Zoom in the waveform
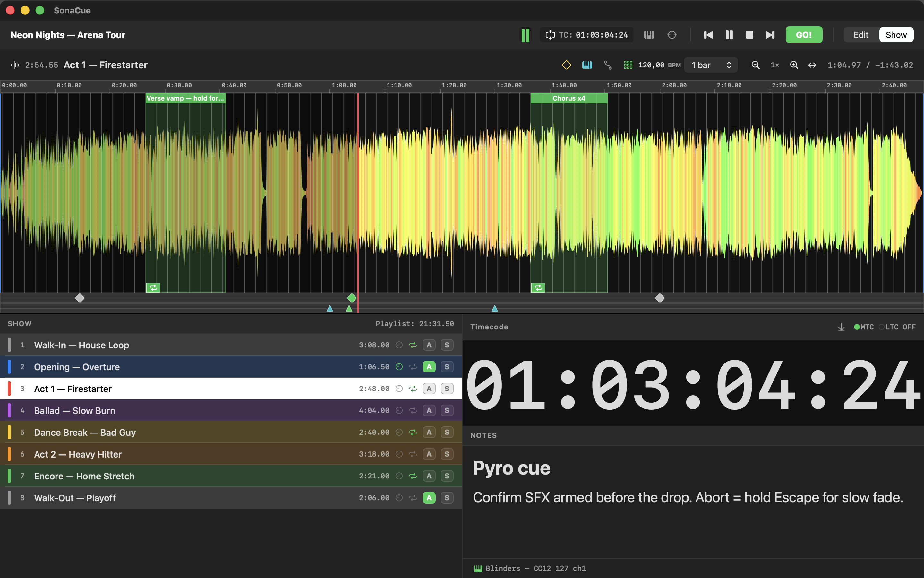Screen dimensions: 924x578 (x=794, y=65)
